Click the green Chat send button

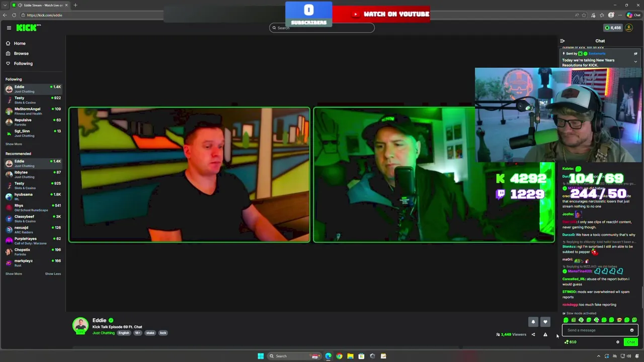pyautogui.click(x=630, y=342)
